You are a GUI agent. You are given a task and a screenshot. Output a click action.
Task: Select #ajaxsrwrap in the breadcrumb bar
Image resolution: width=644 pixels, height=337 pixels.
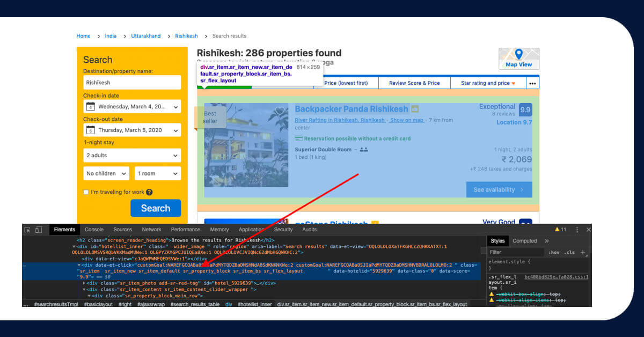coord(150,304)
